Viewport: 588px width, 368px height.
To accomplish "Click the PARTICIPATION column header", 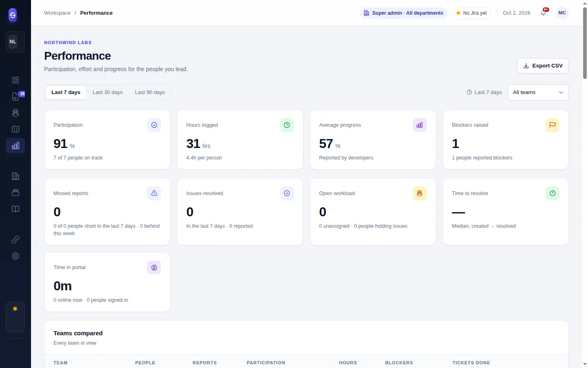I will [x=266, y=363].
